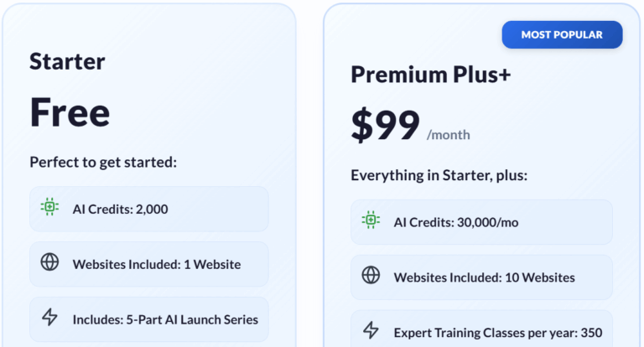
Task: Click the Starter AI Credits chip icon
Action: coord(49,207)
